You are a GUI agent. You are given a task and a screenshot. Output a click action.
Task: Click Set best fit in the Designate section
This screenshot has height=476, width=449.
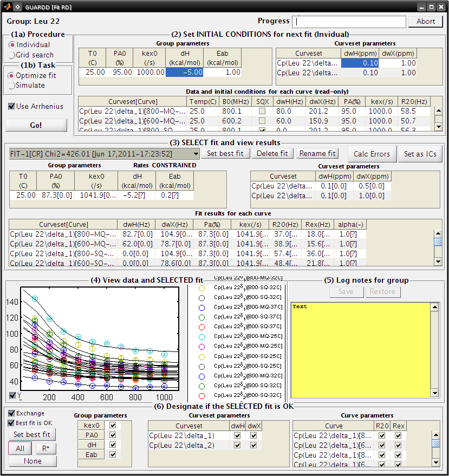coord(32,434)
